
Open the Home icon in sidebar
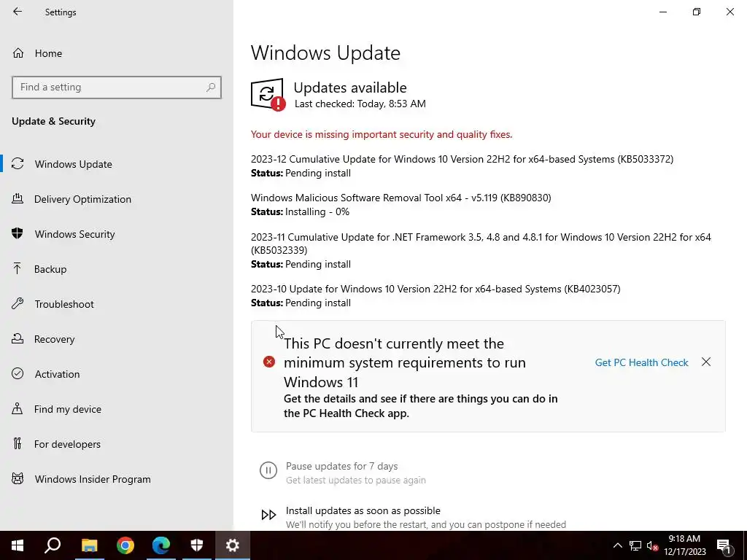[18, 52]
